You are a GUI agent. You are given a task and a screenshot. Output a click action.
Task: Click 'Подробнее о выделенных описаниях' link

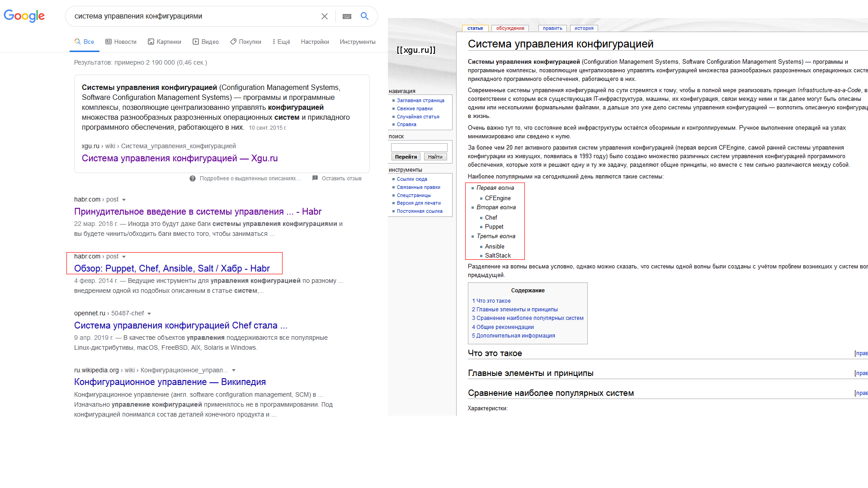[x=250, y=178]
